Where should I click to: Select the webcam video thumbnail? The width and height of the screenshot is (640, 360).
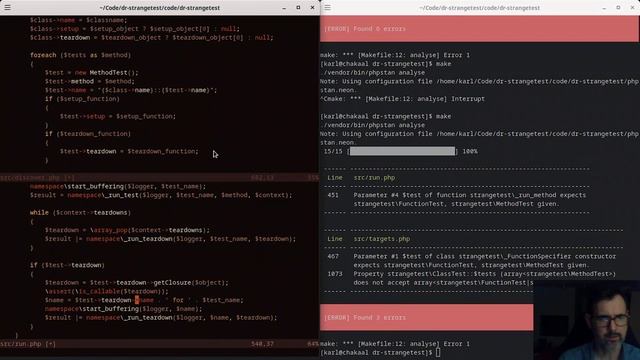pos(587,320)
